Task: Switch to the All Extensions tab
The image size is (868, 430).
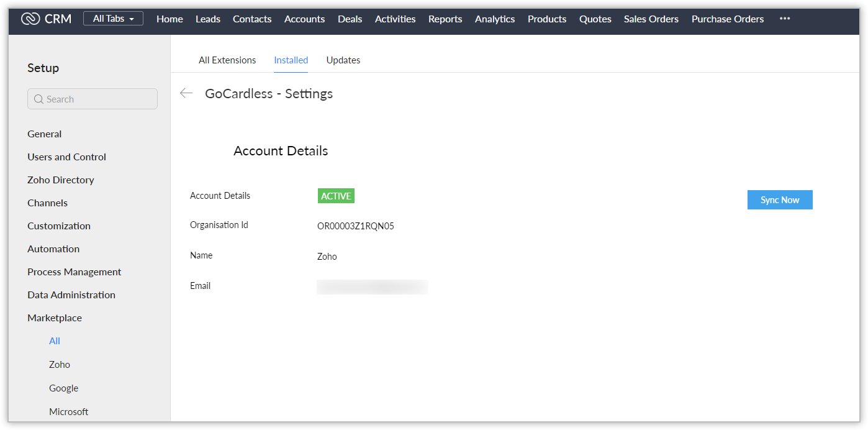Action: (x=227, y=60)
